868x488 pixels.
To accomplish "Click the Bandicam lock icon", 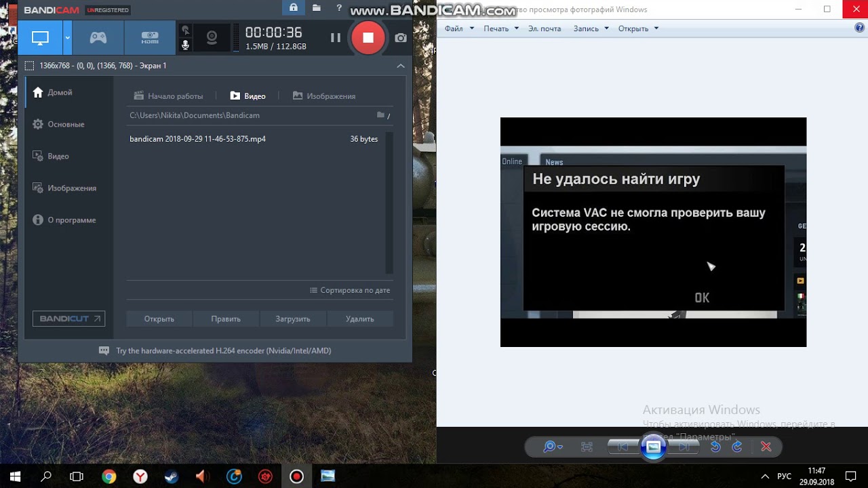I will coord(293,8).
